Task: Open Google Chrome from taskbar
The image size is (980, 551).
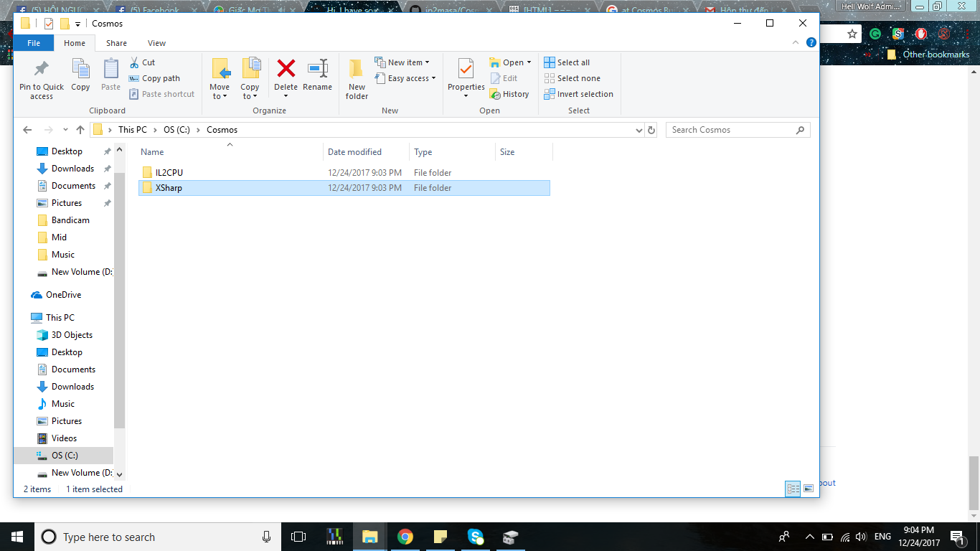Action: click(405, 537)
